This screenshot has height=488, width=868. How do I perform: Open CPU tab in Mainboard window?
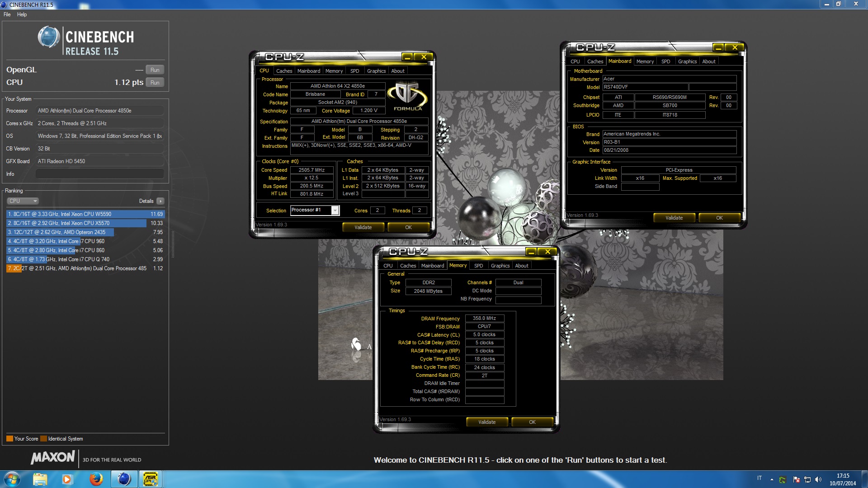click(x=575, y=61)
